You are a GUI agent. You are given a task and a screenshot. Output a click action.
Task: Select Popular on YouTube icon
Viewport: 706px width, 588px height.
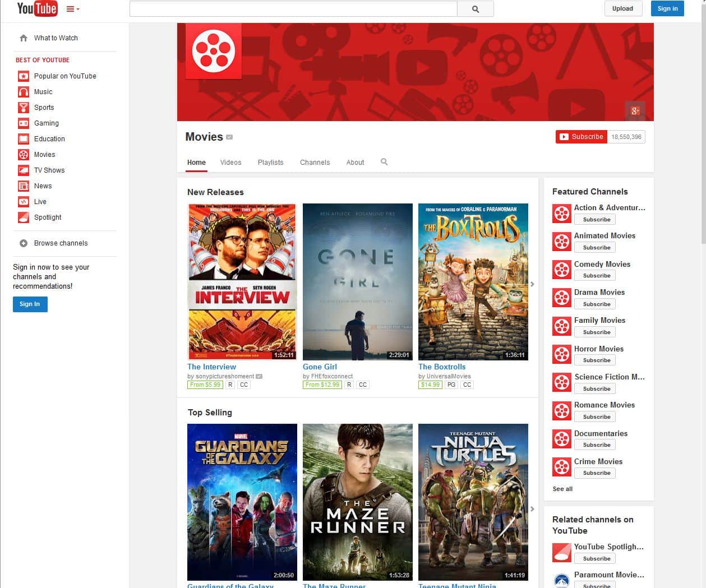click(x=24, y=76)
